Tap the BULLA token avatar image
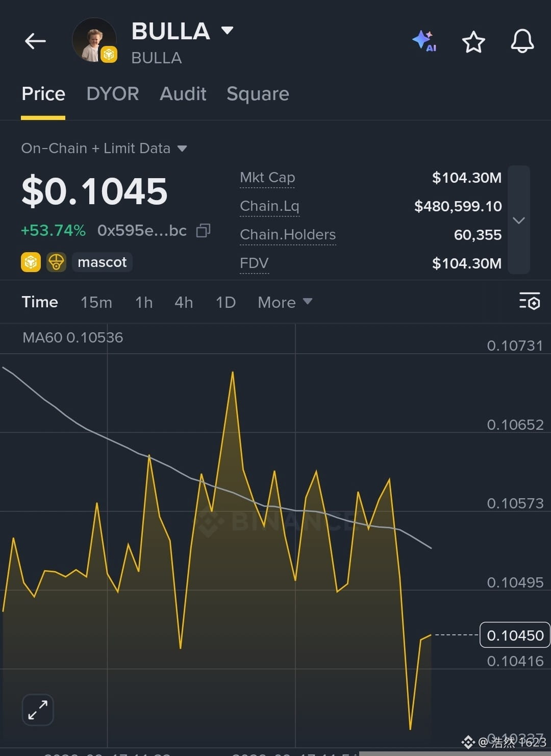 tap(94, 41)
